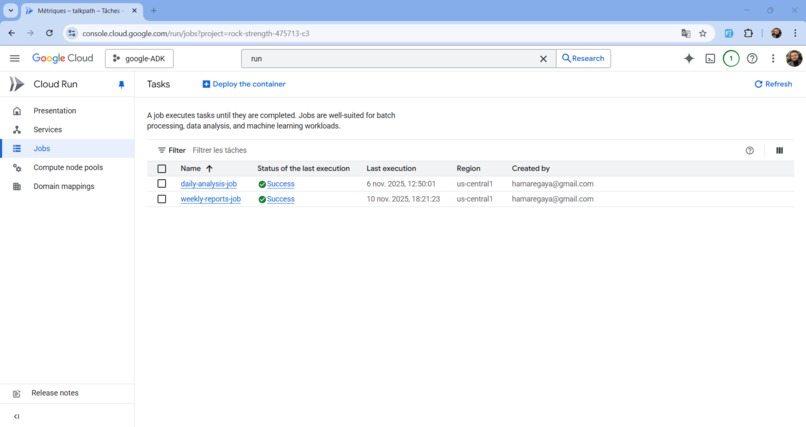The image size is (806, 427).
Task: Go to Presentation in the sidebar
Action: point(54,110)
